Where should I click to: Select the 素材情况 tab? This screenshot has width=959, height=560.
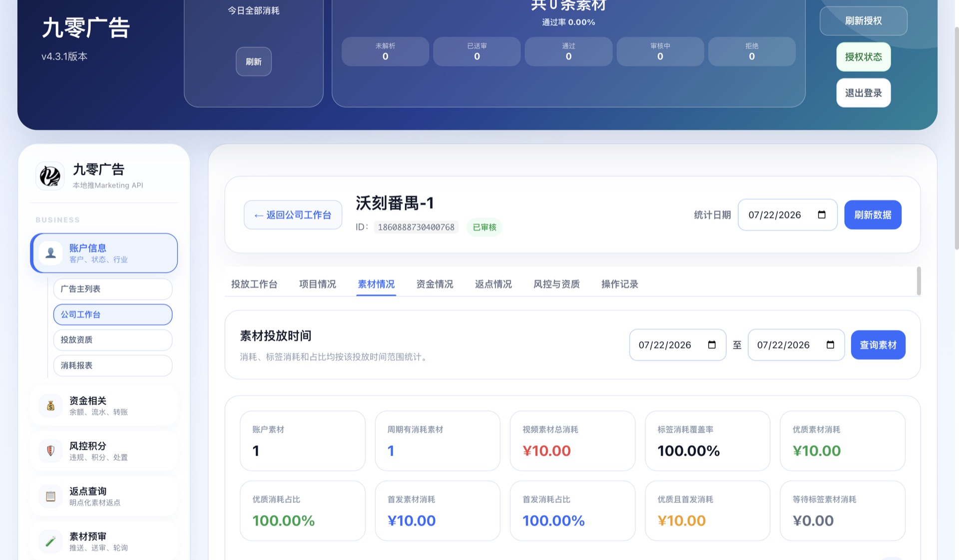(376, 284)
